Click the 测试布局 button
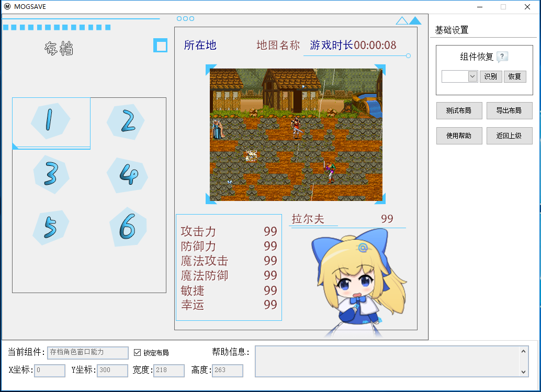The image size is (541, 392). [459, 110]
